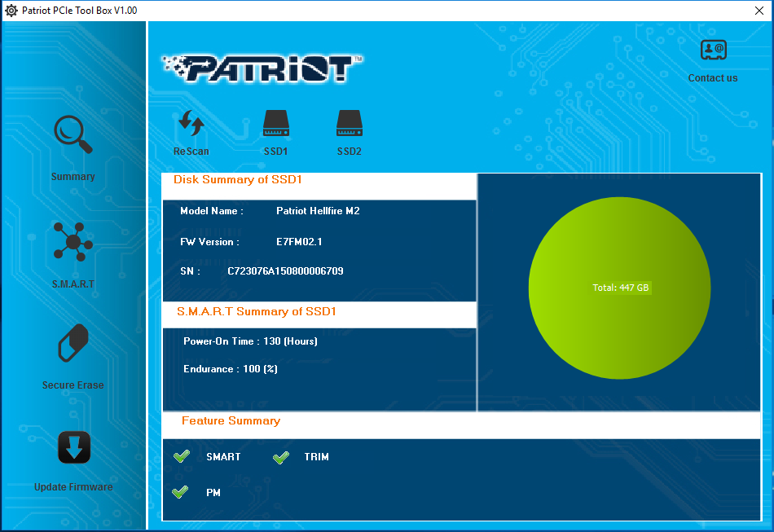
Task: Select the SSD1 drive icon
Action: coord(275,125)
